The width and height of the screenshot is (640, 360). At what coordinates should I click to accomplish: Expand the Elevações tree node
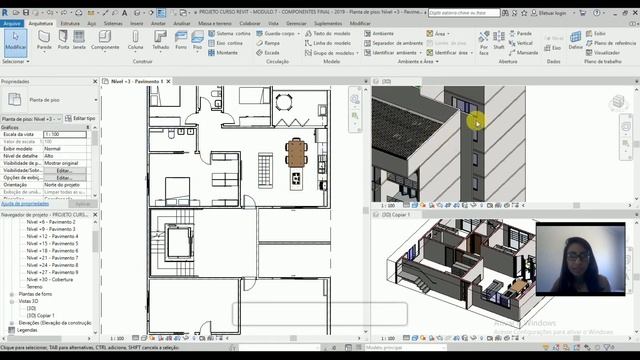(x=12, y=323)
